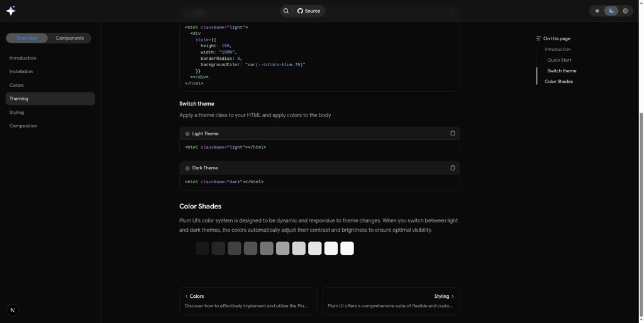Go to the previous page Colors card
Screen dimensions: 644x323
tap(248, 301)
